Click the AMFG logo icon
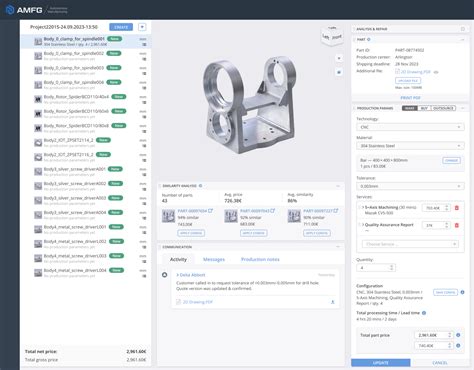 point(10,10)
